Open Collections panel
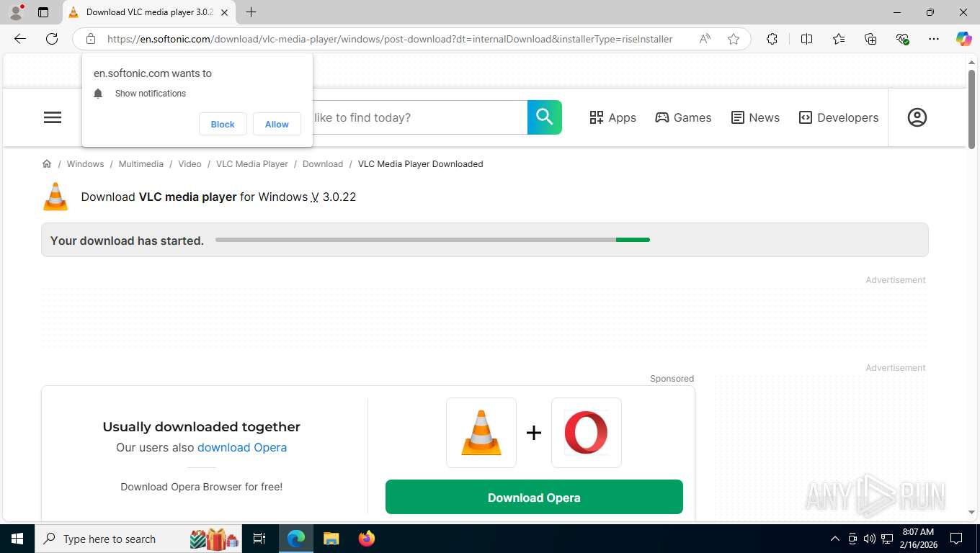Image resolution: width=980 pixels, height=553 pixels. [x=870, y=39]
